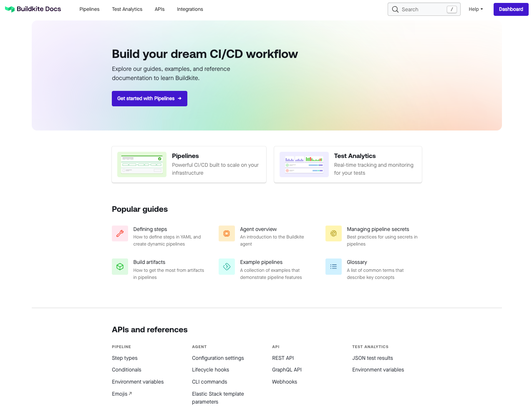Click the Popular guides heading
Screen dimensions: 532x414
140,209
